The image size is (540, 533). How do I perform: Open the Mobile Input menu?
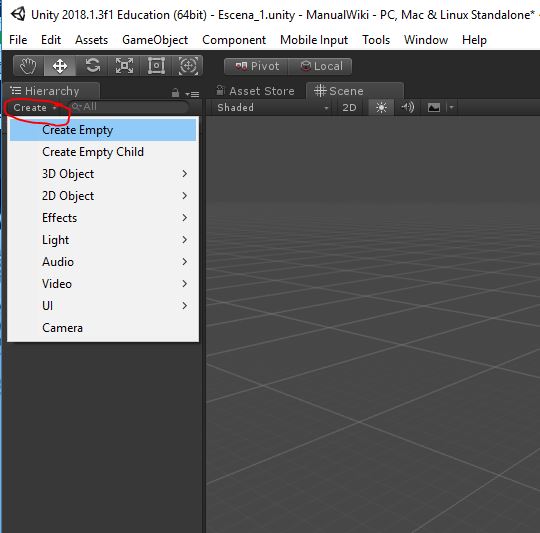pos(314,40)
